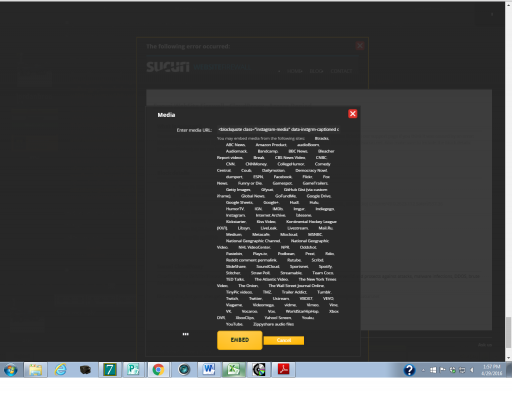Click 'Facebook' in supported sites list
This screenshot has height=410, width=512.
[x=283, y=177]
